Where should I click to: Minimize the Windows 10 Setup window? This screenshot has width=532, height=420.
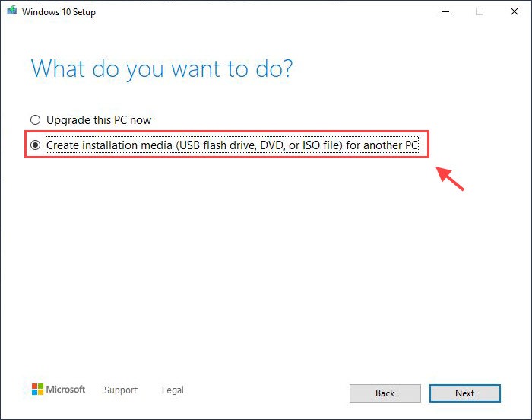(445, 11)
